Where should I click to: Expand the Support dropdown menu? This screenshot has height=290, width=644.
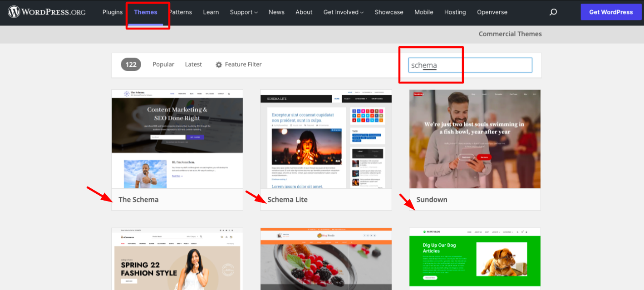[243, 12]
